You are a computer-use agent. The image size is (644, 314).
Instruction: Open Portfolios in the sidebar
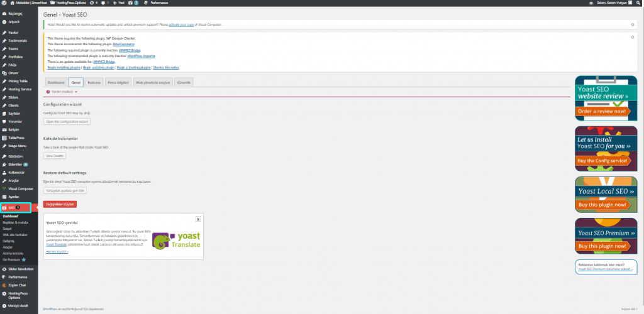click(16, 57)
